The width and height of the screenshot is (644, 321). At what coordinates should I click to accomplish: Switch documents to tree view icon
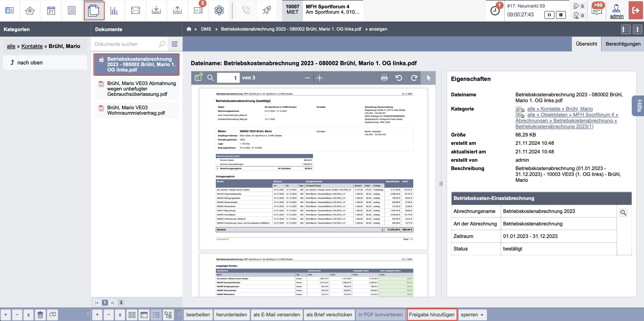coord(168,315)
